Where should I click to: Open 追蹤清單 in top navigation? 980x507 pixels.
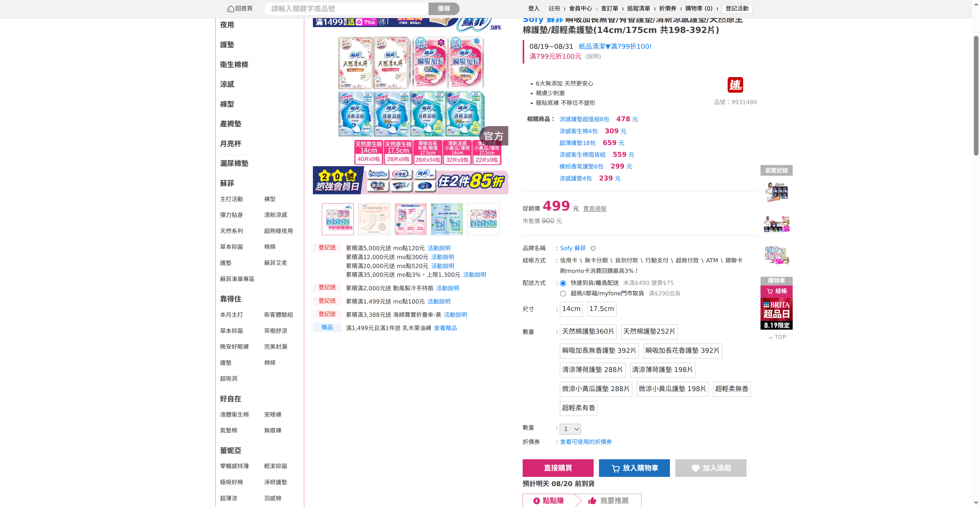639,9
